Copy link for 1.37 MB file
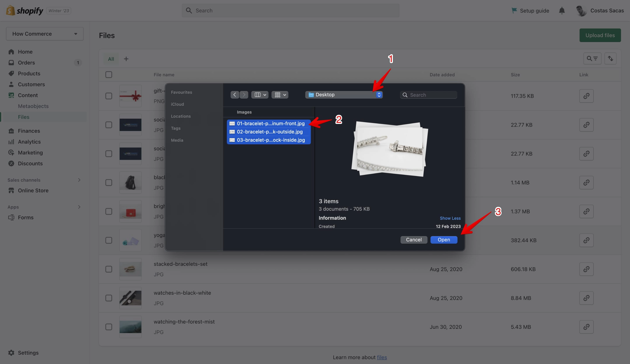The width and height of the screenshot is (630, 364). tap(586, 211)
